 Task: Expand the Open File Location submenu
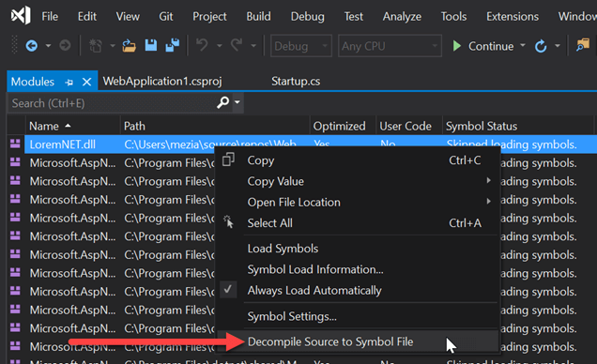point(488,201)
